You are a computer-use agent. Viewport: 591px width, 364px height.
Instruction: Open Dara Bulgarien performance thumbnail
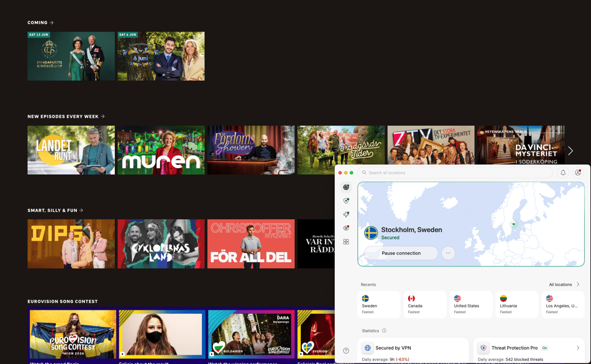coord(252,334)
